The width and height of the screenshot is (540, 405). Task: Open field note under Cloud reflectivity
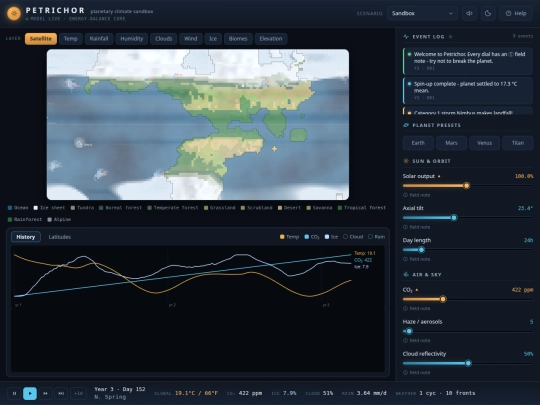[x=416, y=372]
